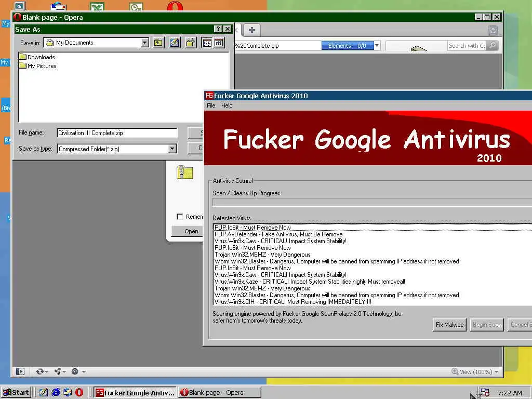Click the Start button
Image resolution: width=532 pixels, height=399 pixels.
coord(16,393)
